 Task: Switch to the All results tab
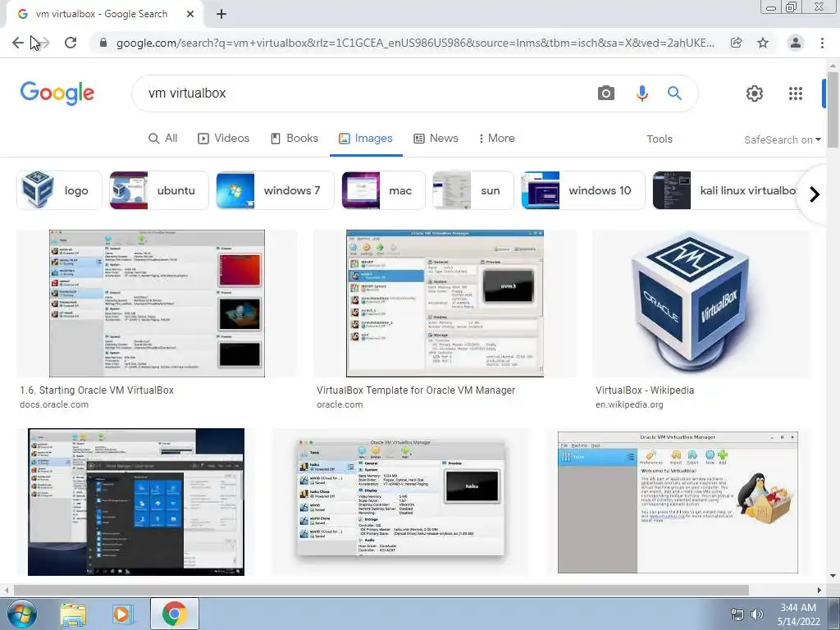(x=163, y=138)
